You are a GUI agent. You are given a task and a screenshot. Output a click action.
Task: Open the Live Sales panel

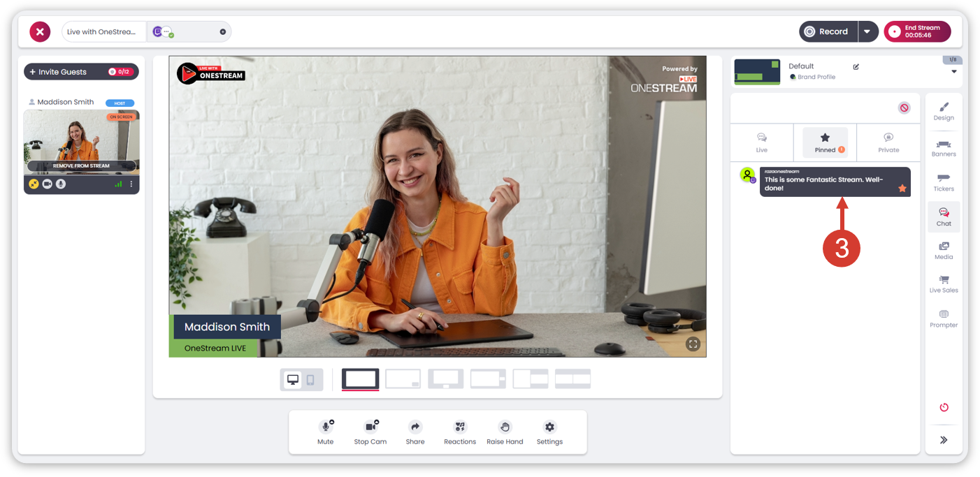pos(943,284)
